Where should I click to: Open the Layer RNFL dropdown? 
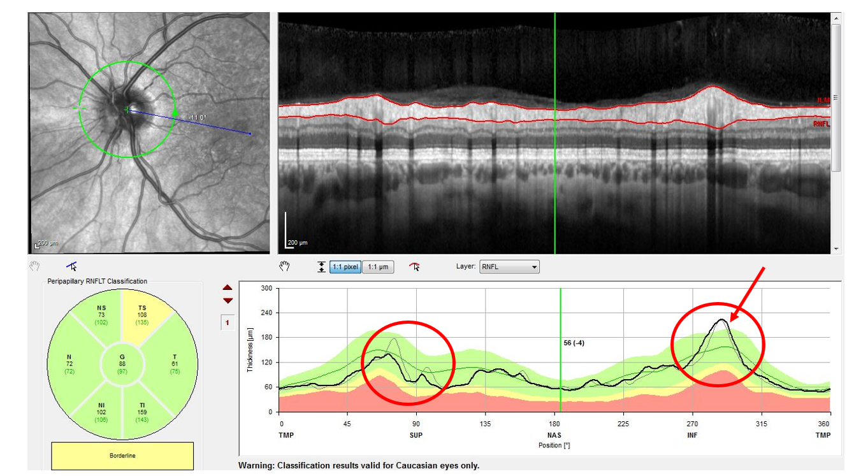(x=509, y=267)
